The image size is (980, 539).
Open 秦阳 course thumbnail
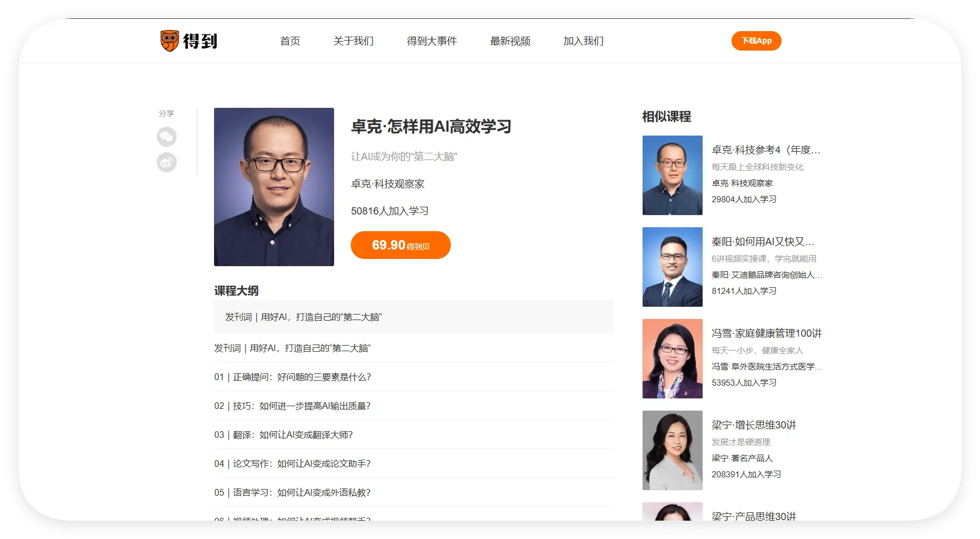point(673,267)
